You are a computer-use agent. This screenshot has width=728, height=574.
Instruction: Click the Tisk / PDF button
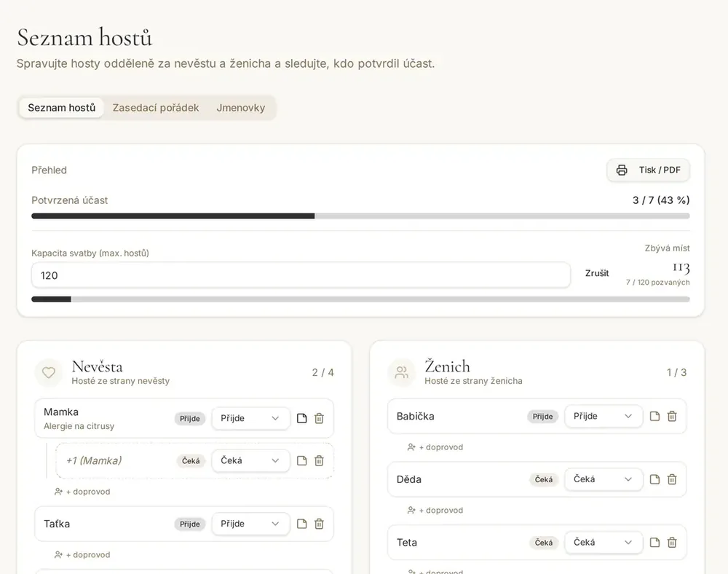tap(648, 170)
